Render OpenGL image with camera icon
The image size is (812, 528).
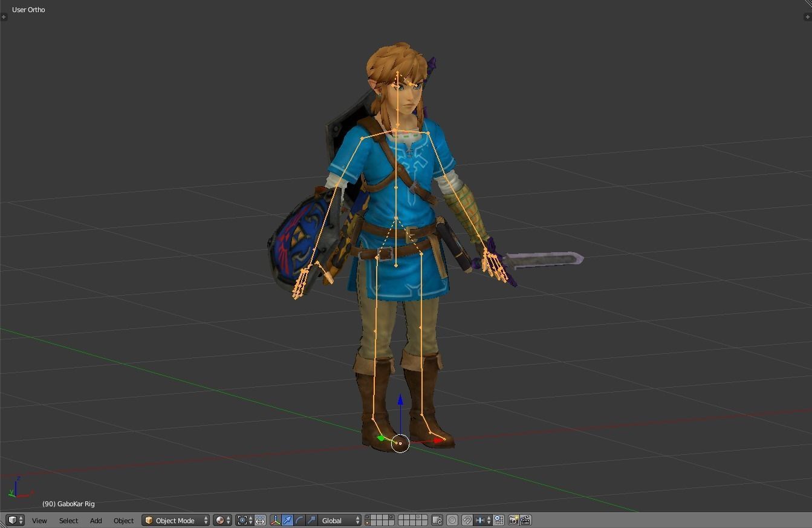[513, 520]
